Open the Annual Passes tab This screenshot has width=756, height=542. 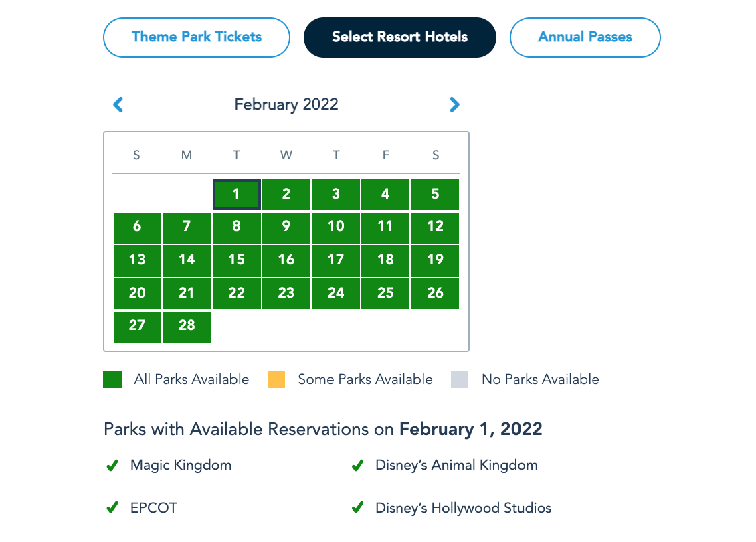tap(585, 37)
